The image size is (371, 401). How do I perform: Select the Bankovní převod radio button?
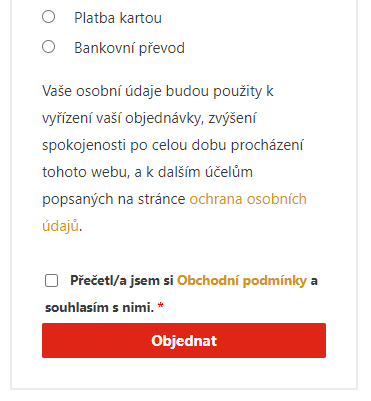49,47
